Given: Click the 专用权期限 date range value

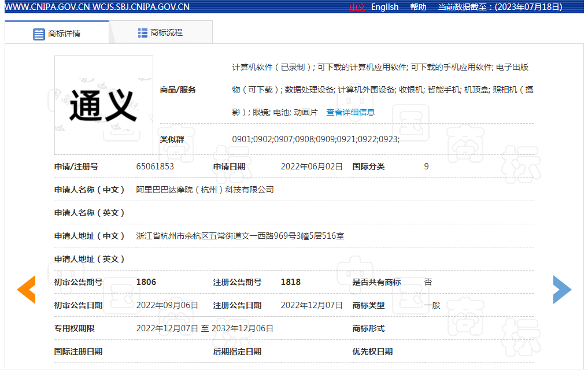Looking at the screenshot, I should (205, 328).
